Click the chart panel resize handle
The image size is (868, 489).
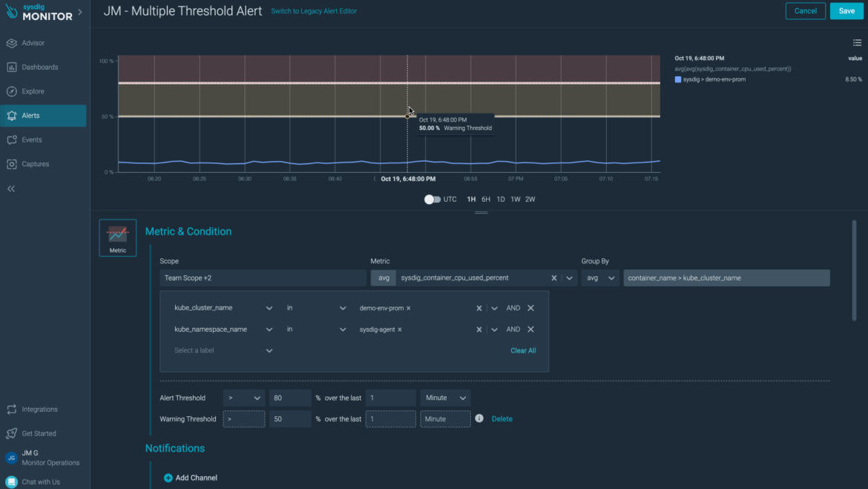[x=481, y=213]
